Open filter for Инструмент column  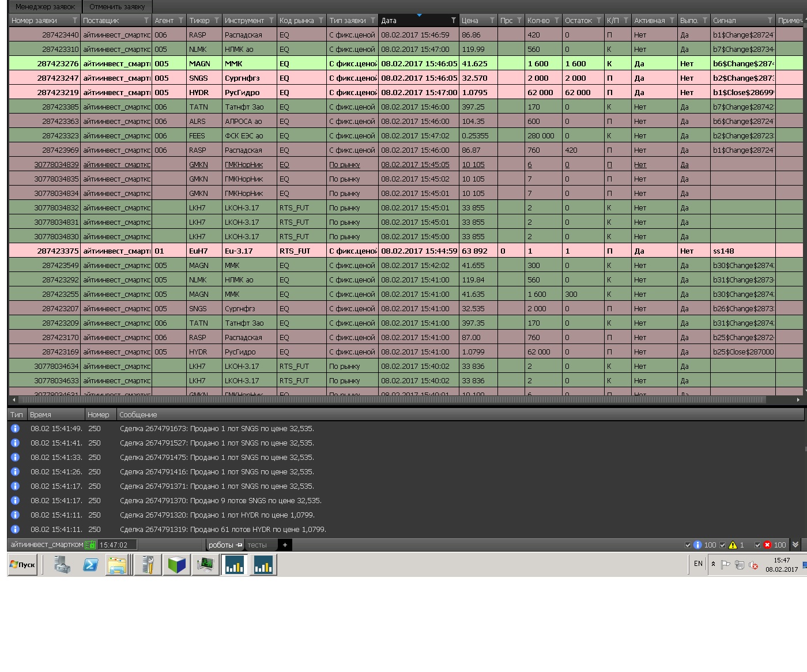coord(271,20)
